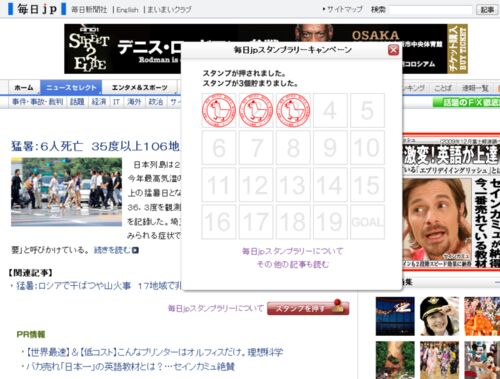Click the BUY TICKET strip on banner
This screenshot has height=379, width=500.
click(x=457, y=49)
